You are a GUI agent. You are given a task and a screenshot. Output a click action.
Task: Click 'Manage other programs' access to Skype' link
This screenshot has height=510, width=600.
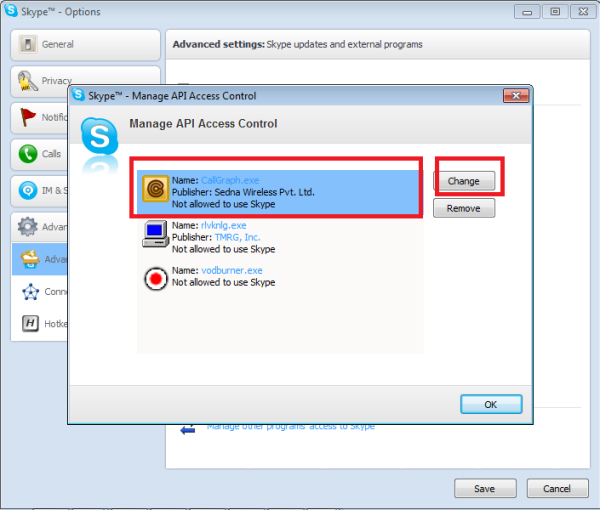[x=291, y=426]
